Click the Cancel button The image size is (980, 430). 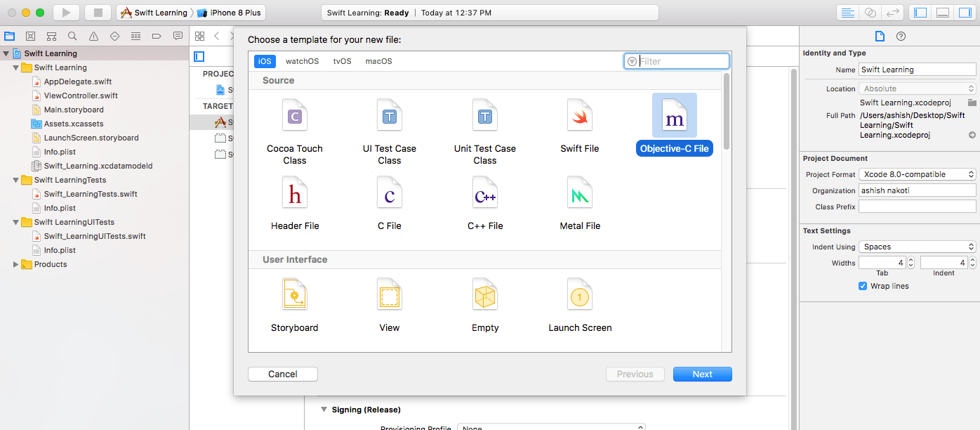click(283, 374)
